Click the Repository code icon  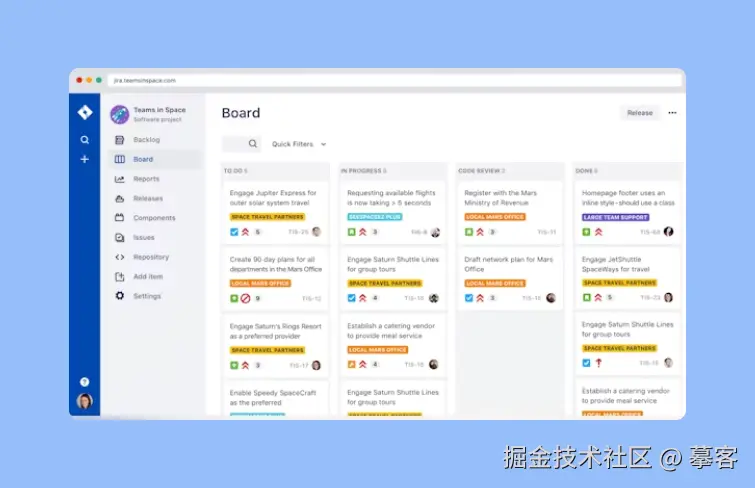(119, 257)
